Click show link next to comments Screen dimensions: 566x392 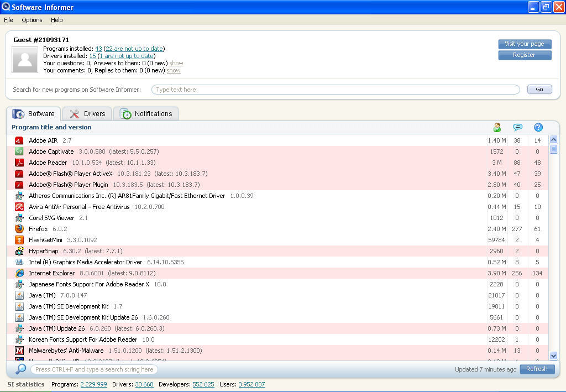point(173,70)
